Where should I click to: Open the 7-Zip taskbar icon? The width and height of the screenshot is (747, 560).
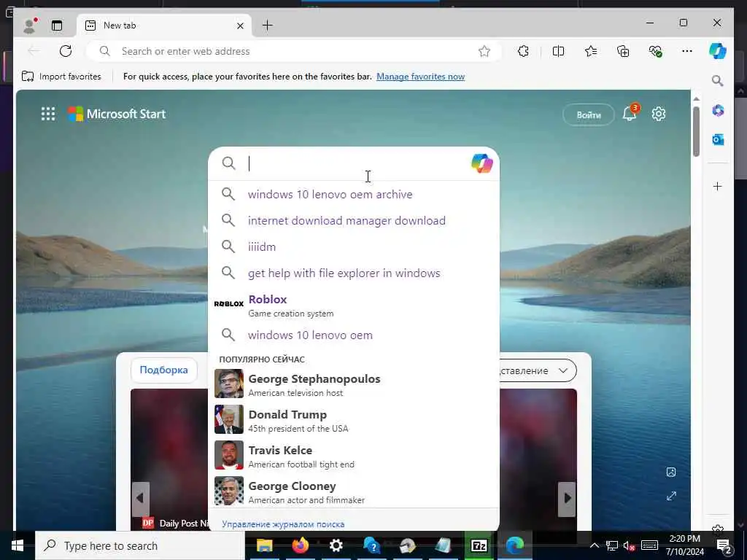(479, 545)
